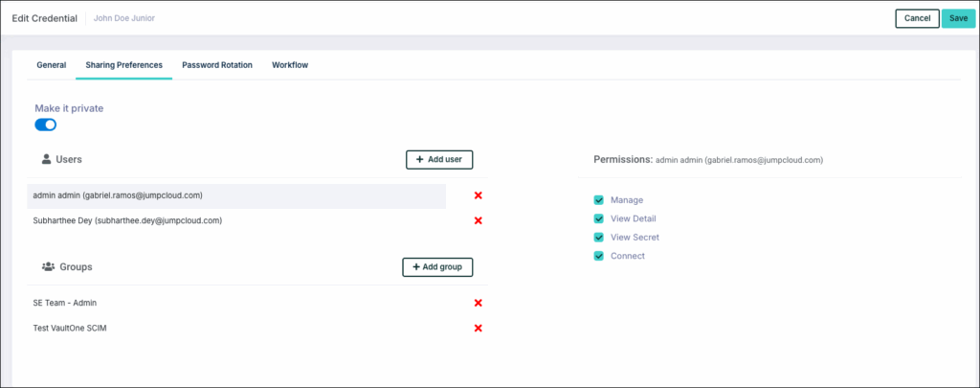980x388 pixels.
Task: Uncheck the View Secret permission checkbox
Action: coord(599,237)
